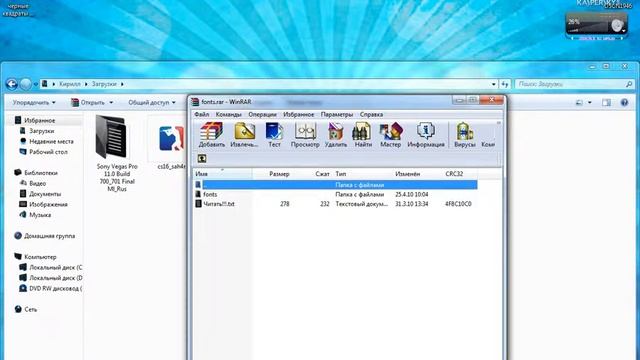640x360 pixels.
Task: Open the Параметры menu
Action: coord(337,114)
